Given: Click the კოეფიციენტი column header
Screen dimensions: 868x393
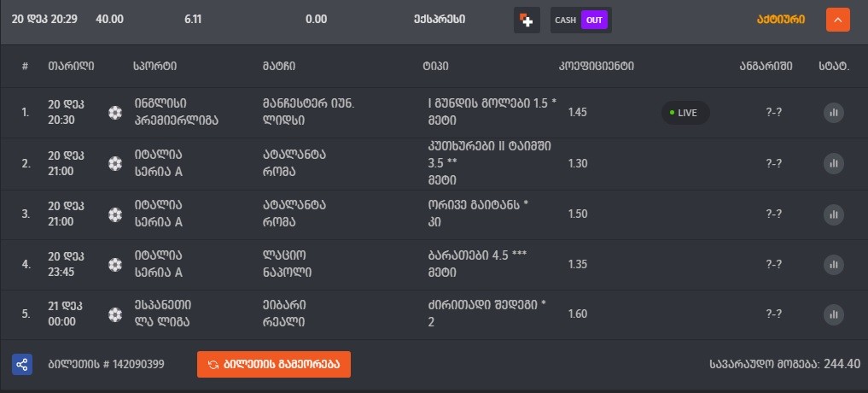Looking at the screenshot, I should tap(590, 66).
